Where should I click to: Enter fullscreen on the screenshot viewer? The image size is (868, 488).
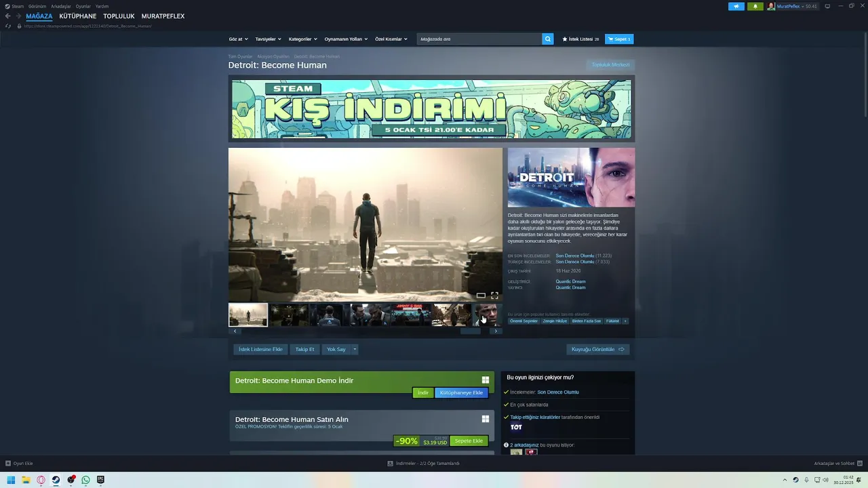(x=494, y=296)
